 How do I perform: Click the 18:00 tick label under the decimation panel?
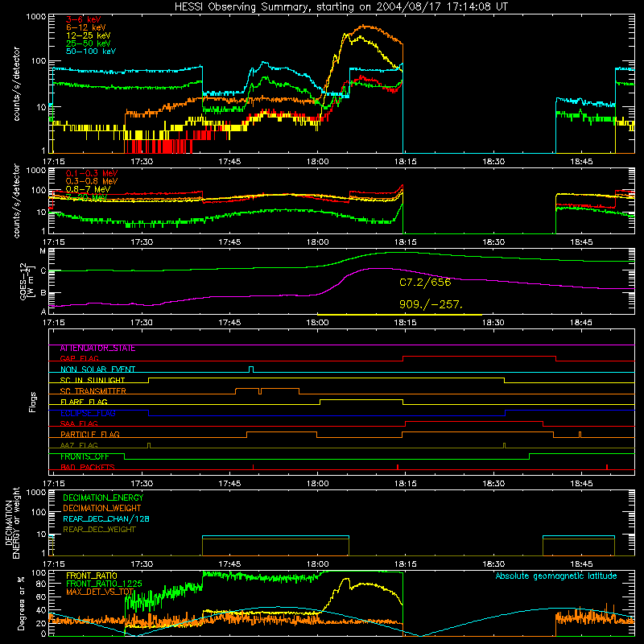point(317,564)
